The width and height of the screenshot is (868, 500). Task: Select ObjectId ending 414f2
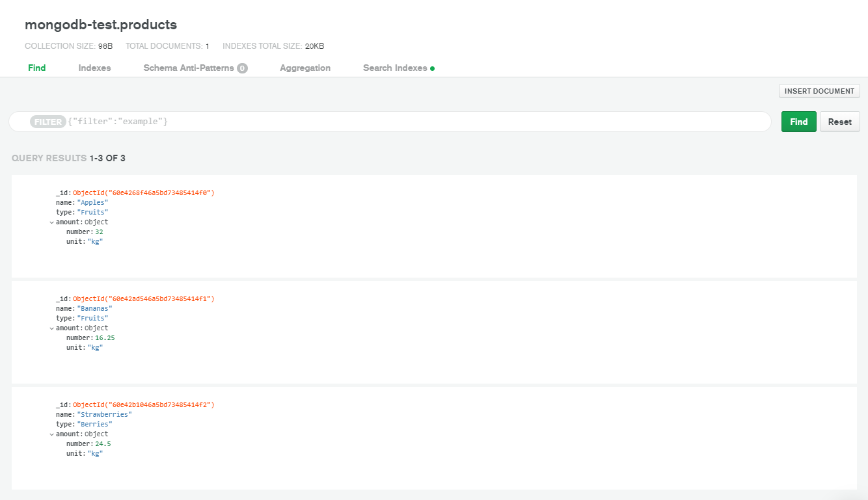pyautogui.click(x=144, y=404)
